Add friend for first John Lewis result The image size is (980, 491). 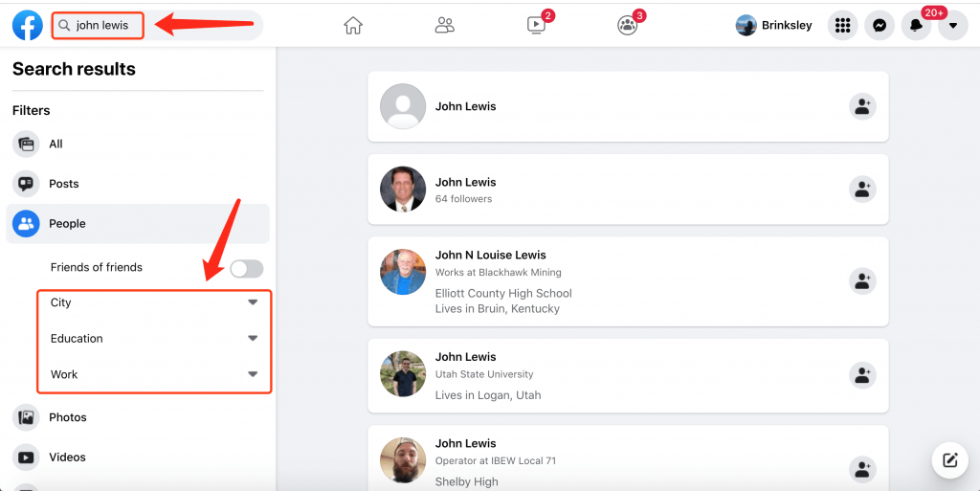[x=862, y=106]
